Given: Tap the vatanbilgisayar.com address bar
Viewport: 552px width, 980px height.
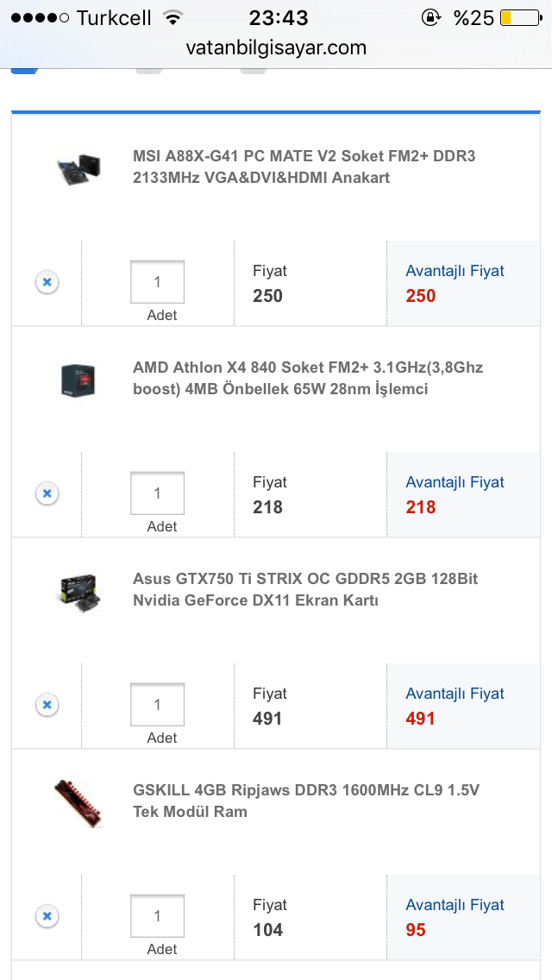Looking at the screenshot, I should (x=276, y=48).
